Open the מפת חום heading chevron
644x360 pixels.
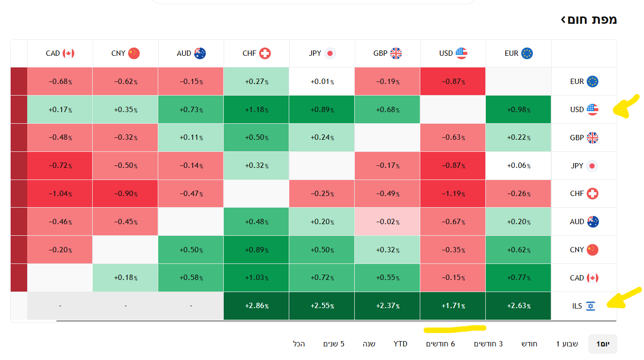point(563,20)
